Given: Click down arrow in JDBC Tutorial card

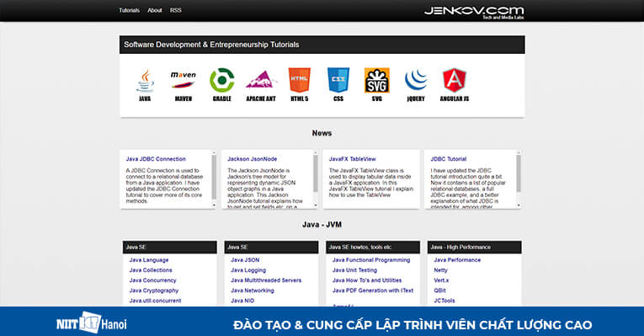Looking at the screenshot, I should click(519, 205).
